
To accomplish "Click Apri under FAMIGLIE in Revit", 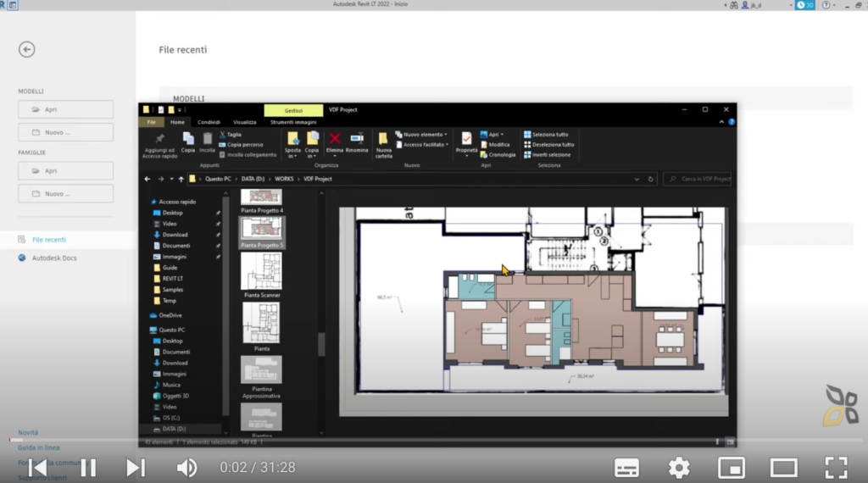I will [65, 171].
